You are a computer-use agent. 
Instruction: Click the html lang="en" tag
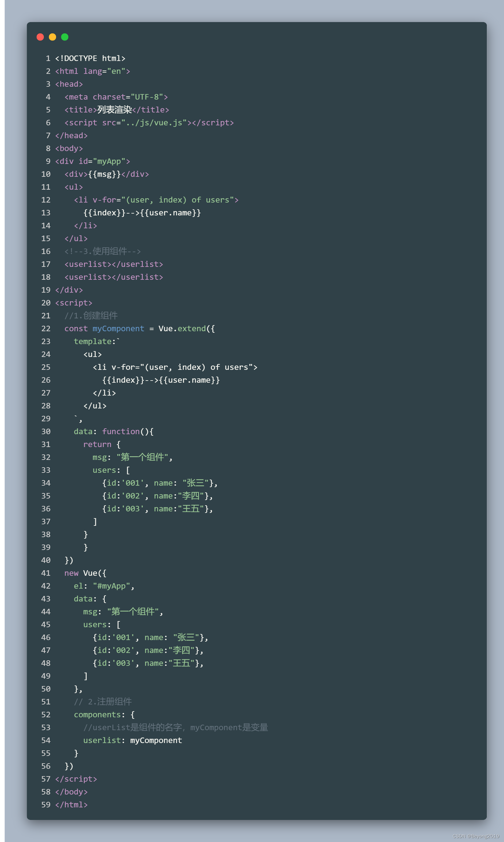(x=93, y=71)
